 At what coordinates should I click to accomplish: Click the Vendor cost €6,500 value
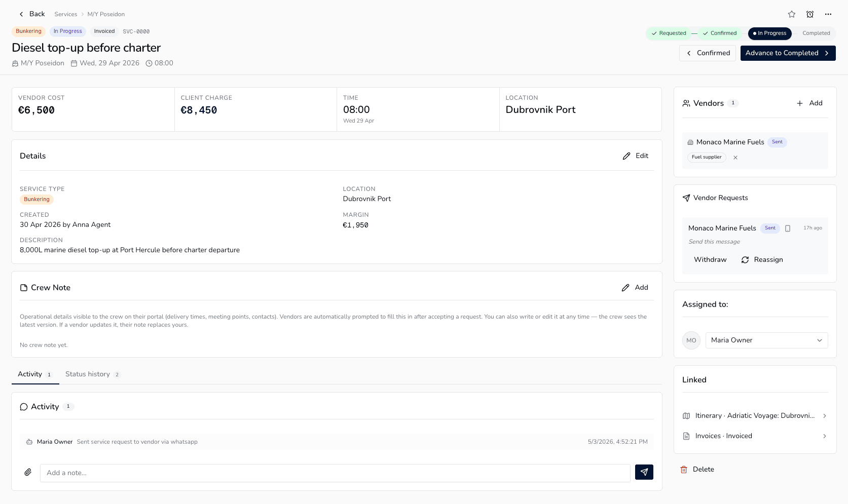click(36, 110)
